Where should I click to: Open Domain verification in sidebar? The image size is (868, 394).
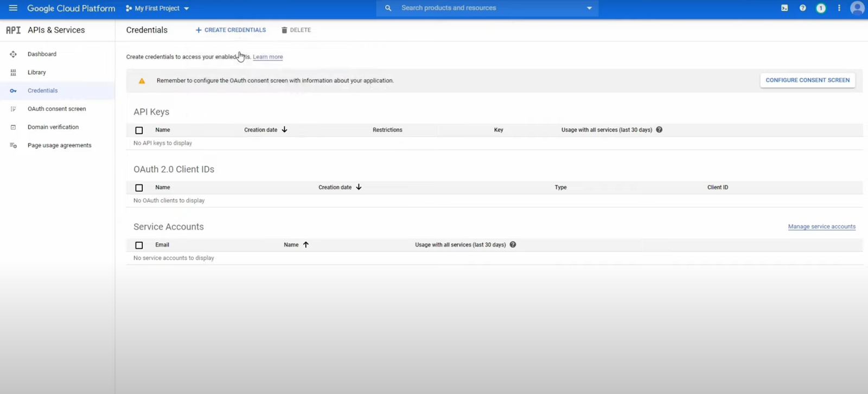click(53, 127)
